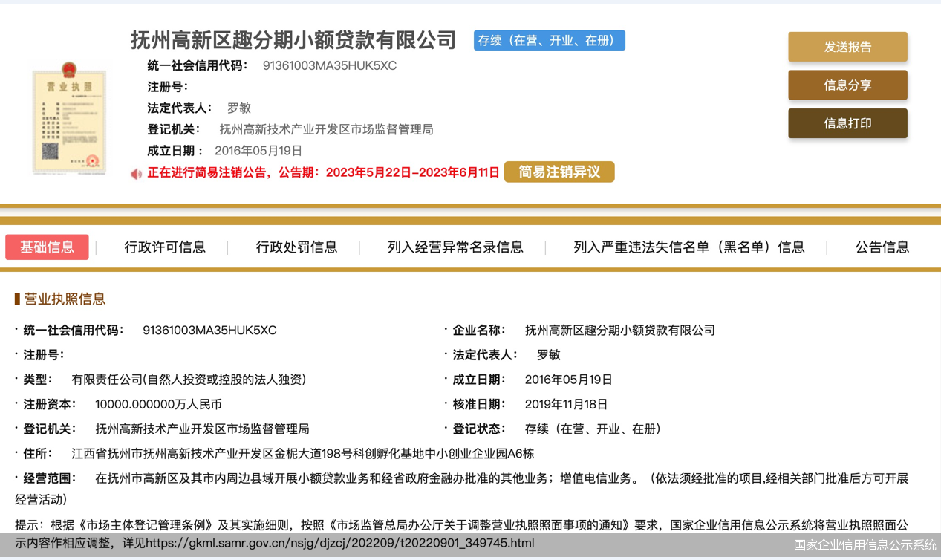Click 国家企业信用信息公示系统 footer label

pos(865,545)
